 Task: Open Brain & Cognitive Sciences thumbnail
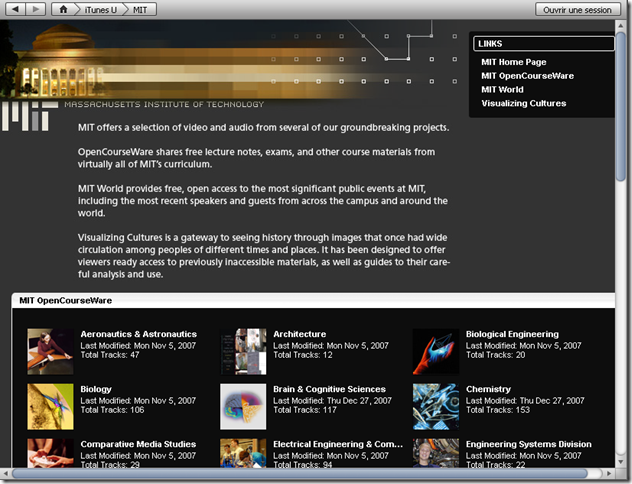243,407
